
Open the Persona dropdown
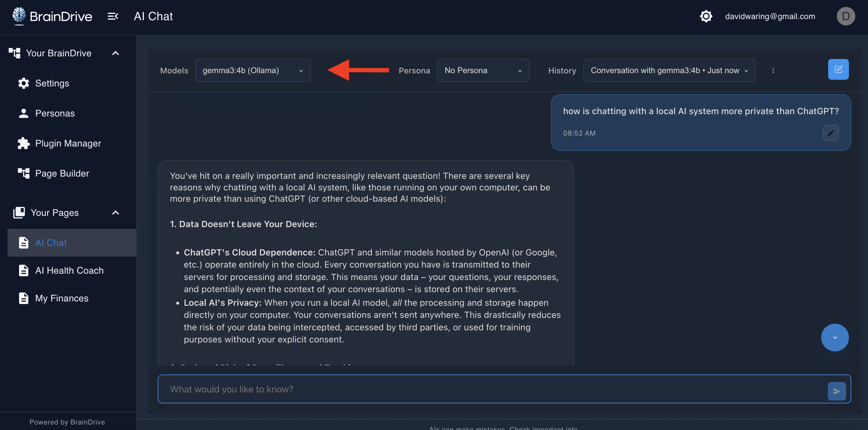coord(483,71)
